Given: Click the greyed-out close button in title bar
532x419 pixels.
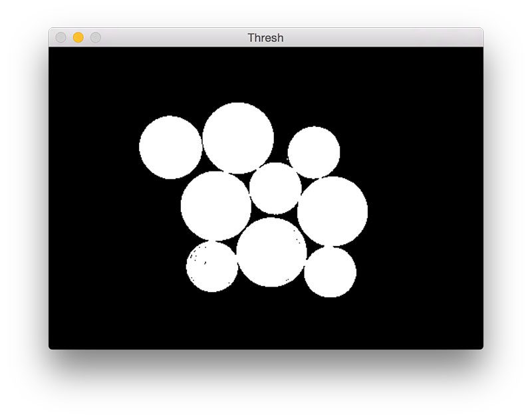Looking at the screenshot, I should (x=61, y=37).
